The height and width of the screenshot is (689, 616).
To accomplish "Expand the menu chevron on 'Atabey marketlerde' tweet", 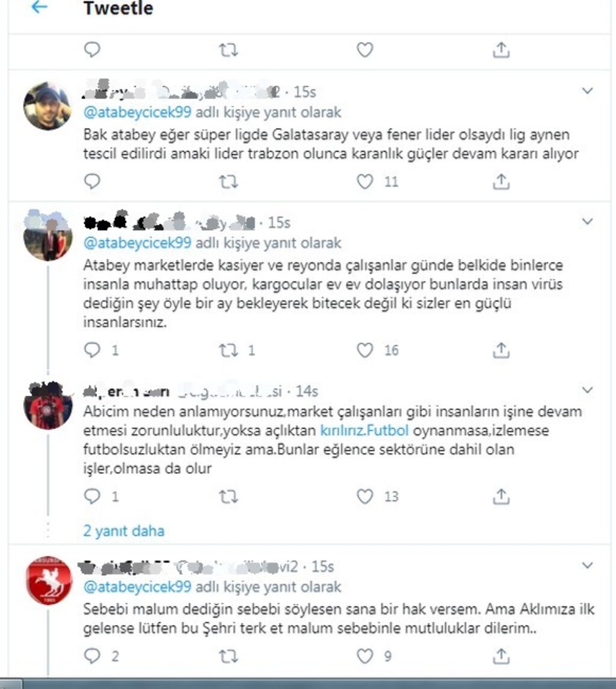I will (x=587, y=221).
